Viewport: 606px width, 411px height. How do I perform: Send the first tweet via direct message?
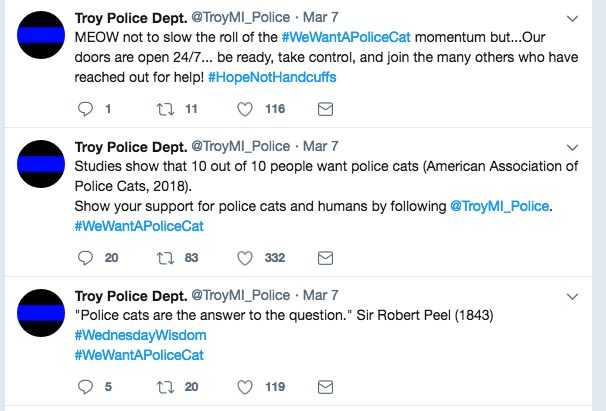325,109
